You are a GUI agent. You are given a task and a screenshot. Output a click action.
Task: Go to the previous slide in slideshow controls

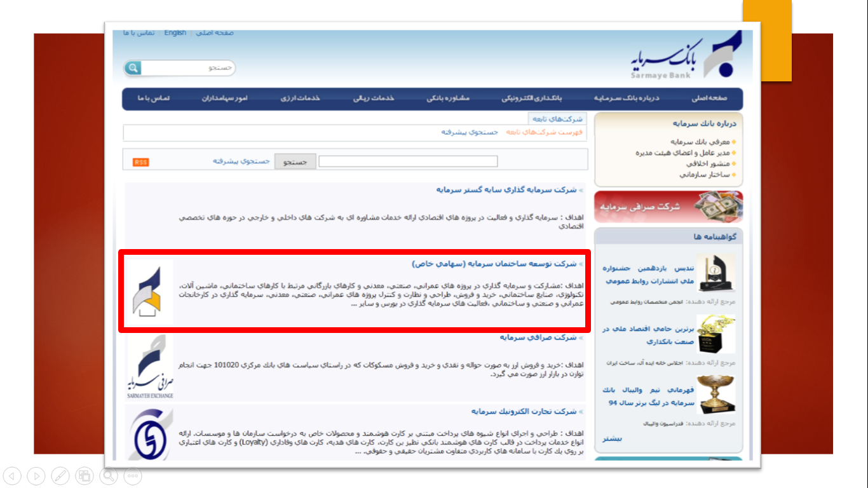click(x=13, y=475)
